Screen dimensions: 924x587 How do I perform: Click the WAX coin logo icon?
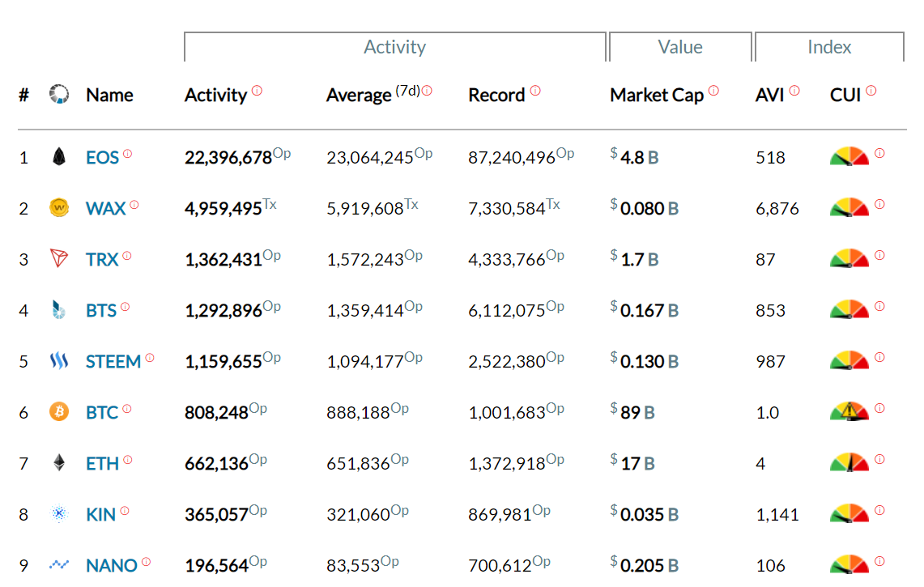pos(58,208)
